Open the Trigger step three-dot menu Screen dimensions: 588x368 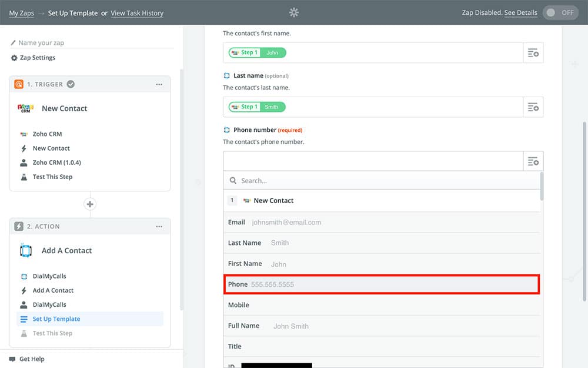[x=159, y=84]
